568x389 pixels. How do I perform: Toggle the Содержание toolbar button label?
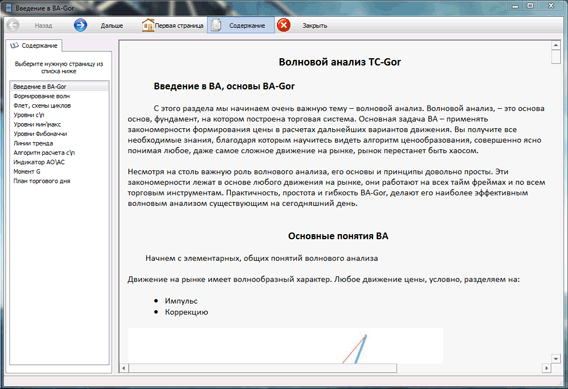247,26
